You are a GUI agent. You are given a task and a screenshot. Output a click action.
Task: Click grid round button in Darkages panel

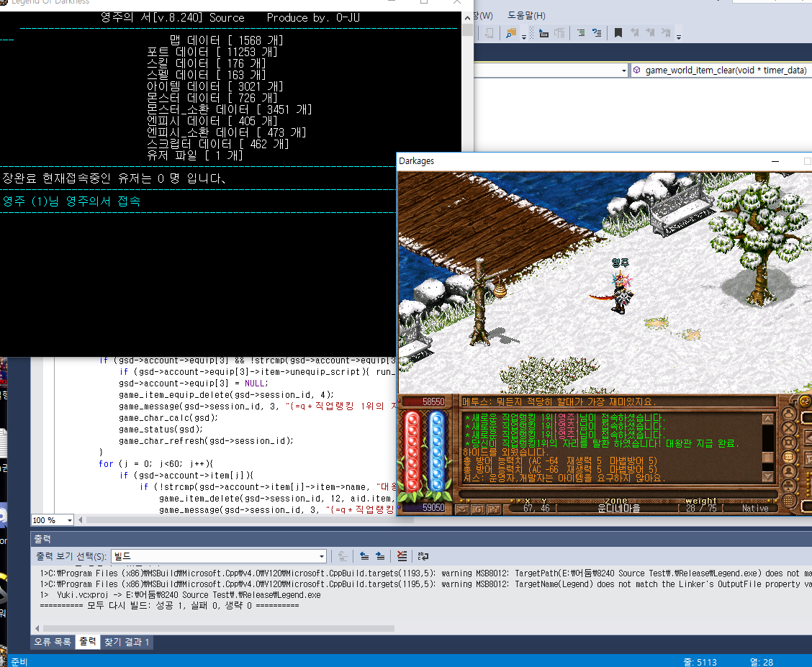(788, 500)
